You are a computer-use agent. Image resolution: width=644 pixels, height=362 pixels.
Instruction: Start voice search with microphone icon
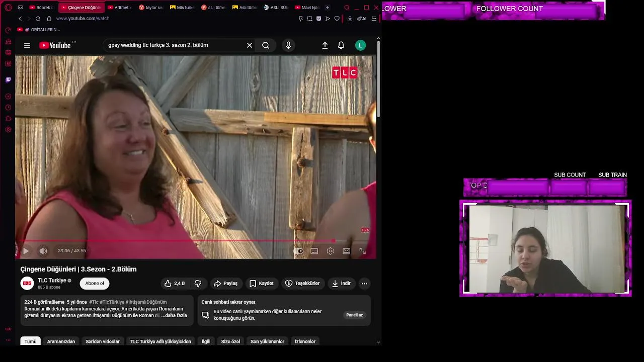tap(288, 45)
